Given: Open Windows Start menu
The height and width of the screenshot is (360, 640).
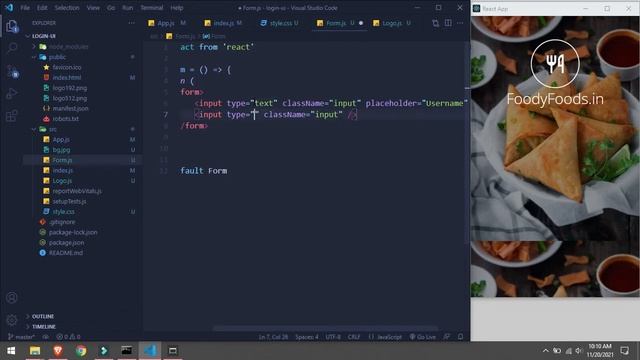Looking at the screenshot, I should point(11,351).
